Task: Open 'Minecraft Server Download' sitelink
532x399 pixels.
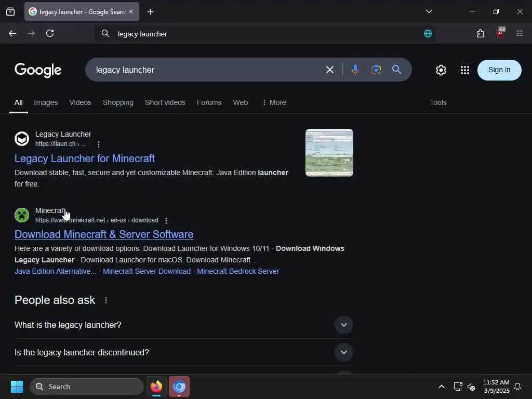Action: [147, 271]
